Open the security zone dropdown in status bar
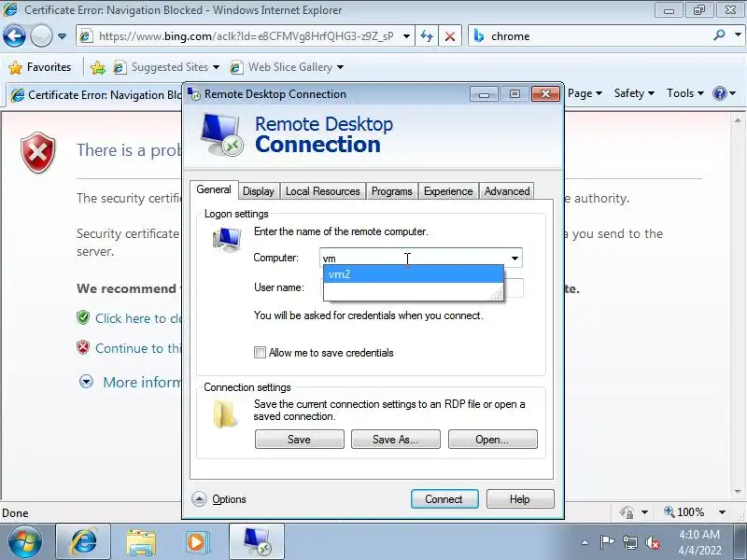The height and width of the screenshot is (560, 747). 644,512
